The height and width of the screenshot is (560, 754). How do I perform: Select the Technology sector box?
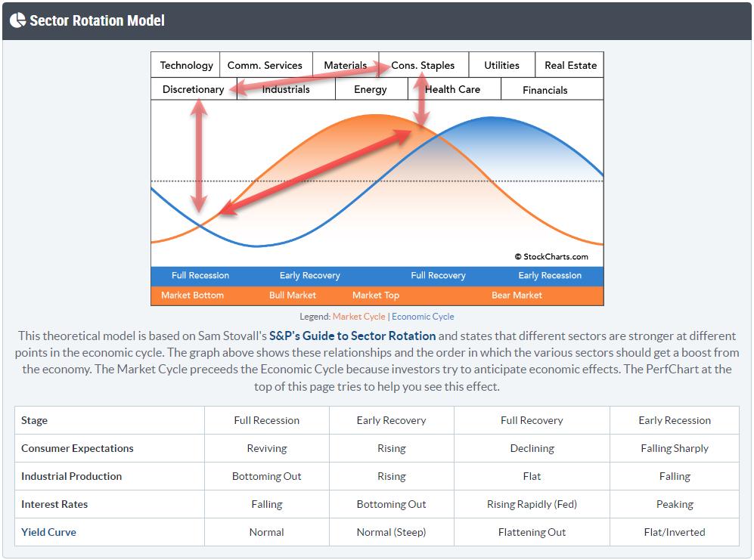point(186,65)
